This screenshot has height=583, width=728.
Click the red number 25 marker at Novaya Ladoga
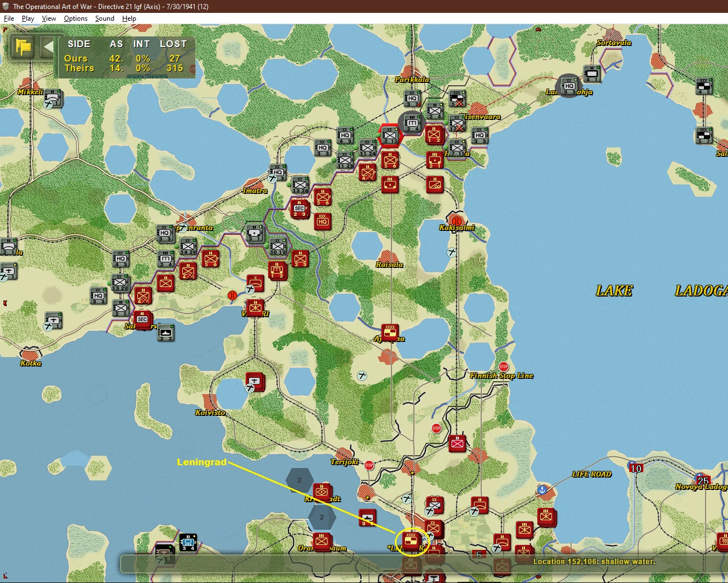703,480
